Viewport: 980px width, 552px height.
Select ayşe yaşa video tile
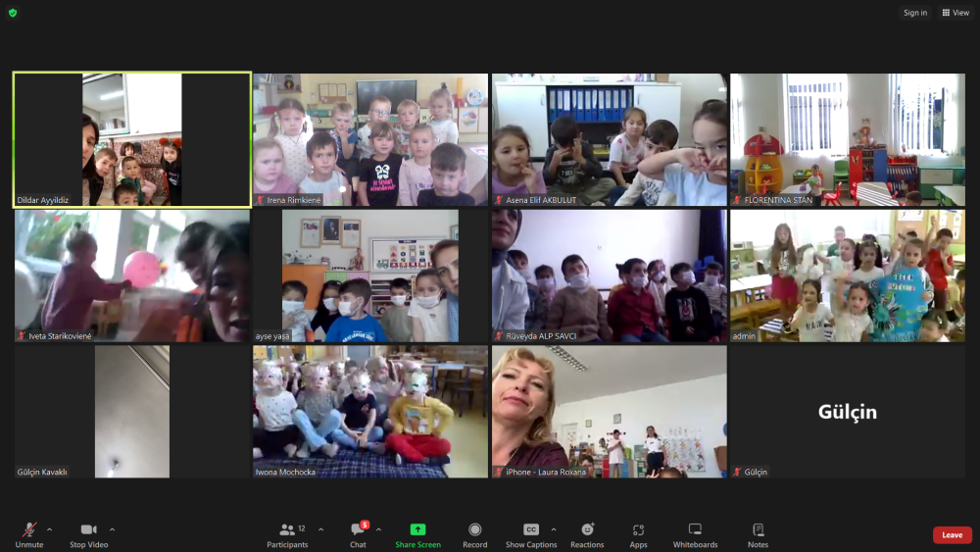(x=370, y=276)
